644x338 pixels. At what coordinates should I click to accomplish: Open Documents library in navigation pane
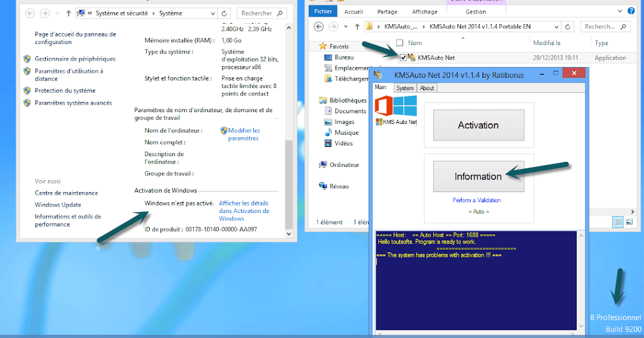pyautogui.click(x=345, y=111)
